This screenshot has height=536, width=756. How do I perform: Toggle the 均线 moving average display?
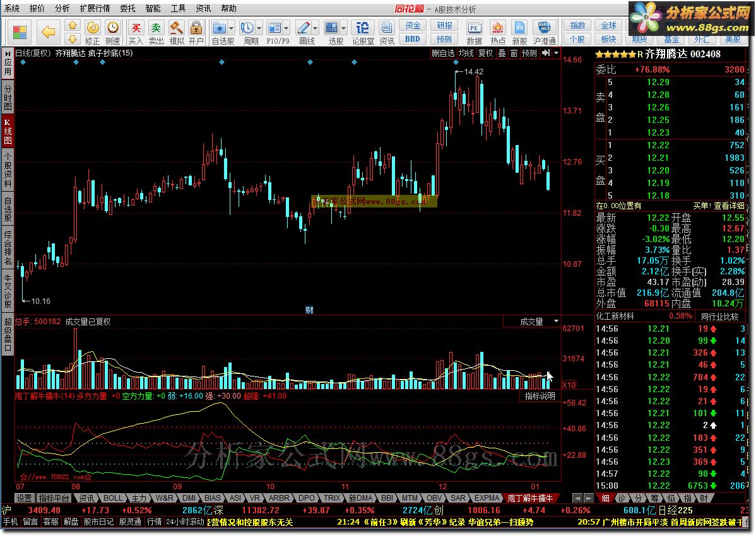466,53
